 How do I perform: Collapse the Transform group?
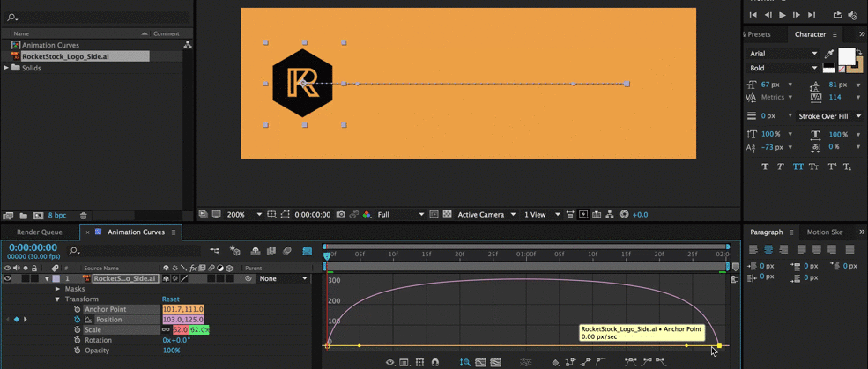(57, 299)
